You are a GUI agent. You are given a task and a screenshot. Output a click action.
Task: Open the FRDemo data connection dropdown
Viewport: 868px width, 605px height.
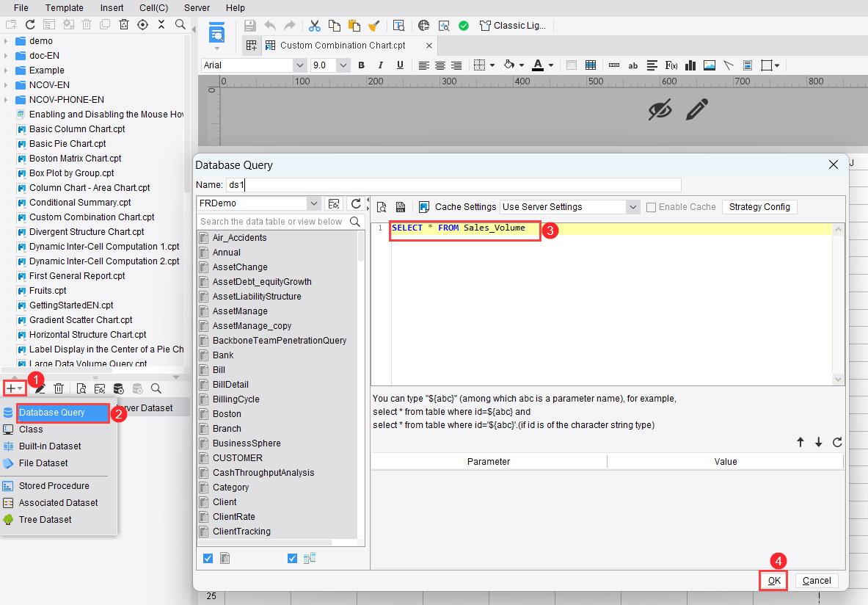(313, 203)
